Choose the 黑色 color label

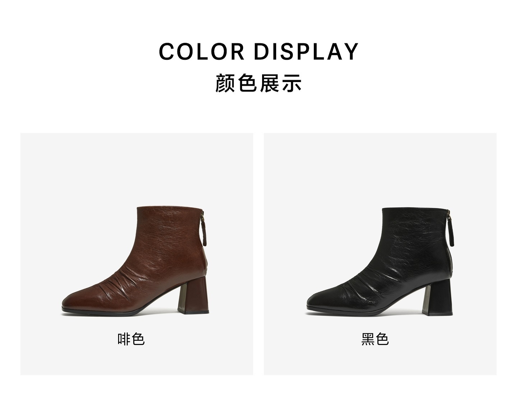[x=375, y=339]
